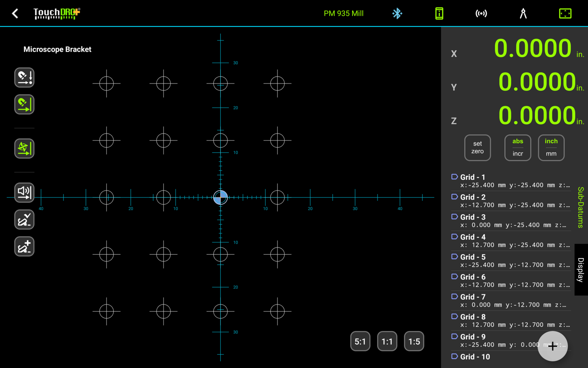Set zoom to 1:1
The width and height of the screenshot is (588, 368).
(x=387, y=342)
